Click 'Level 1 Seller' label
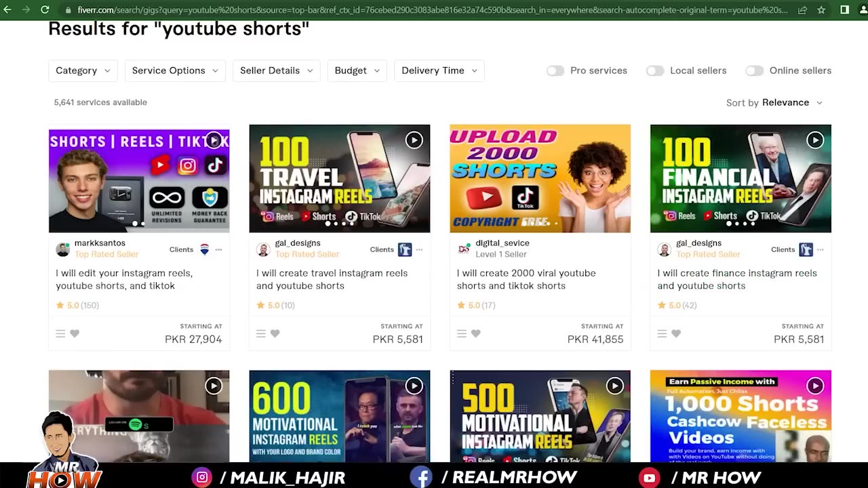Screen dimensions: 868x488 [x=501, y=254]
